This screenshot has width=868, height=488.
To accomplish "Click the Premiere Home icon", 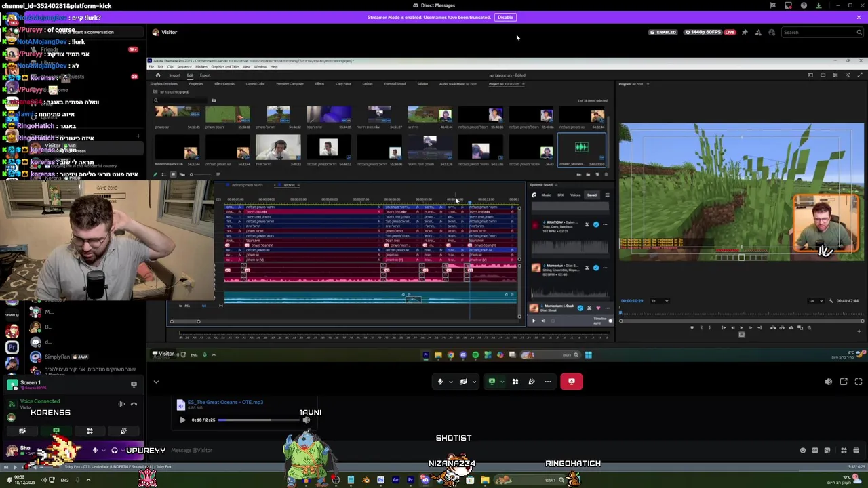I will coord(157,75).
